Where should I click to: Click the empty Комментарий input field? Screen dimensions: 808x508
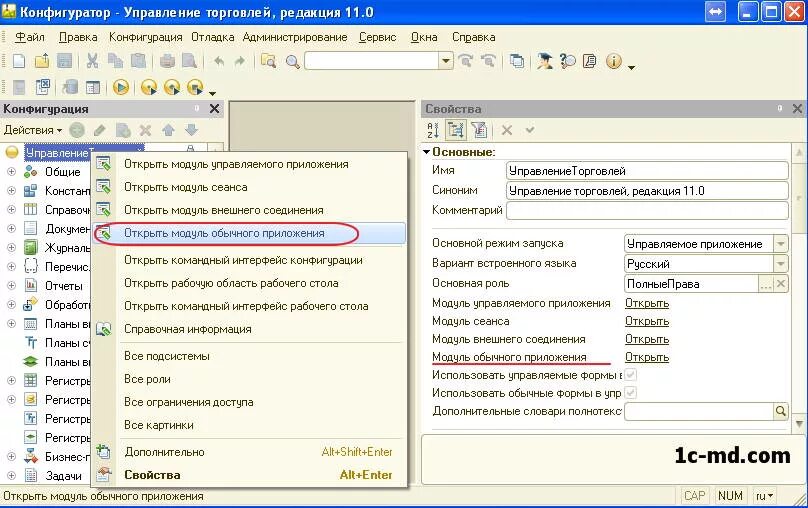click(647, 210)
